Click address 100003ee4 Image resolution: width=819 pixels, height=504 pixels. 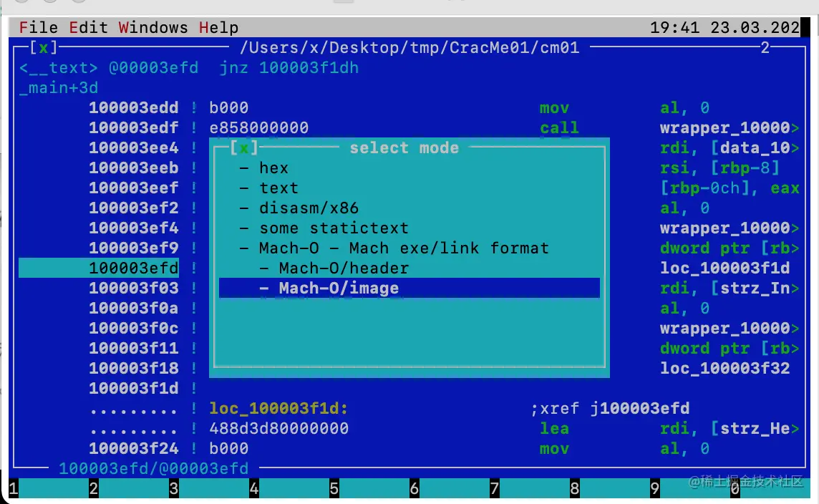(134, 147)
